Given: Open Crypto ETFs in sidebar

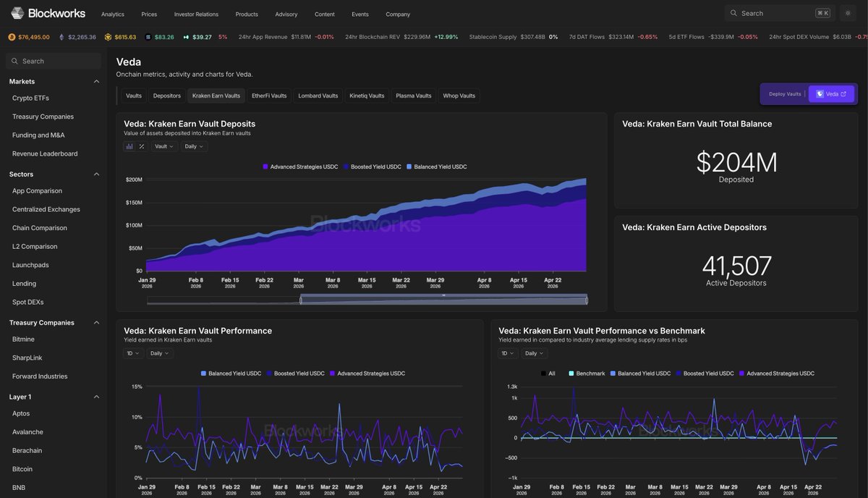Looking at the screenshot, I should [30, 98].
